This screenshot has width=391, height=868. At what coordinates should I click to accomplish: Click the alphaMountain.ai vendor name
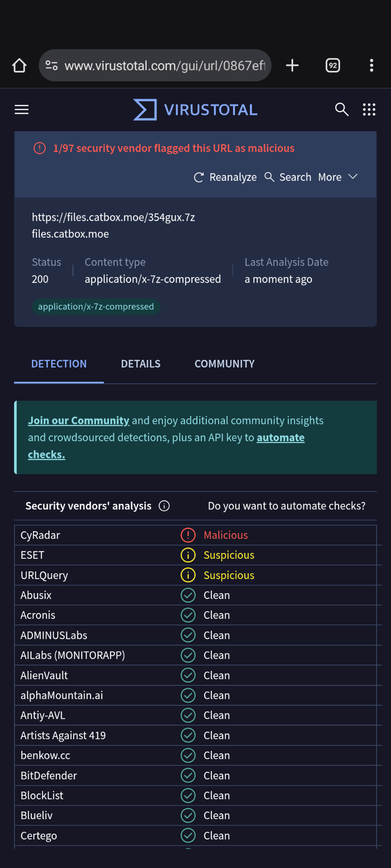click(x=62, y=695)
